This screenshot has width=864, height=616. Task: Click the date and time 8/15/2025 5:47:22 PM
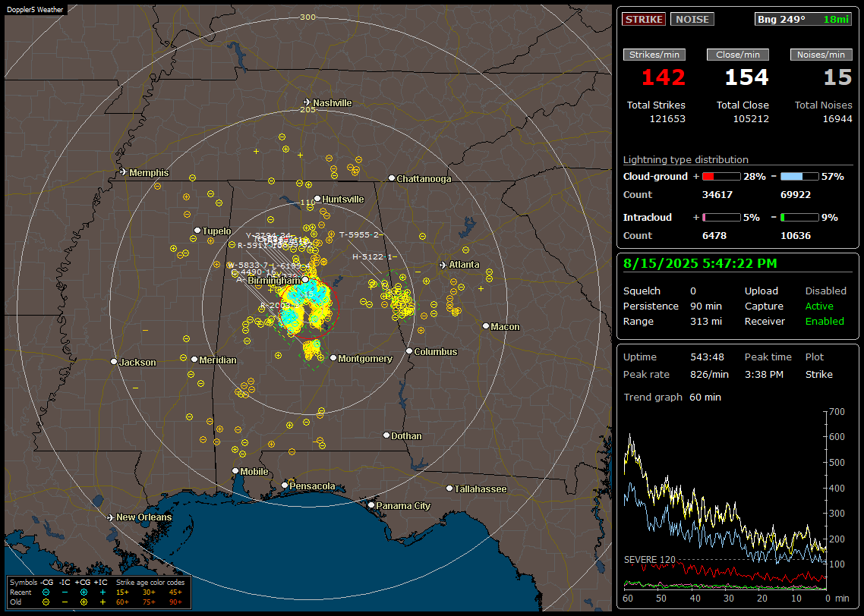tap(700, 264)
